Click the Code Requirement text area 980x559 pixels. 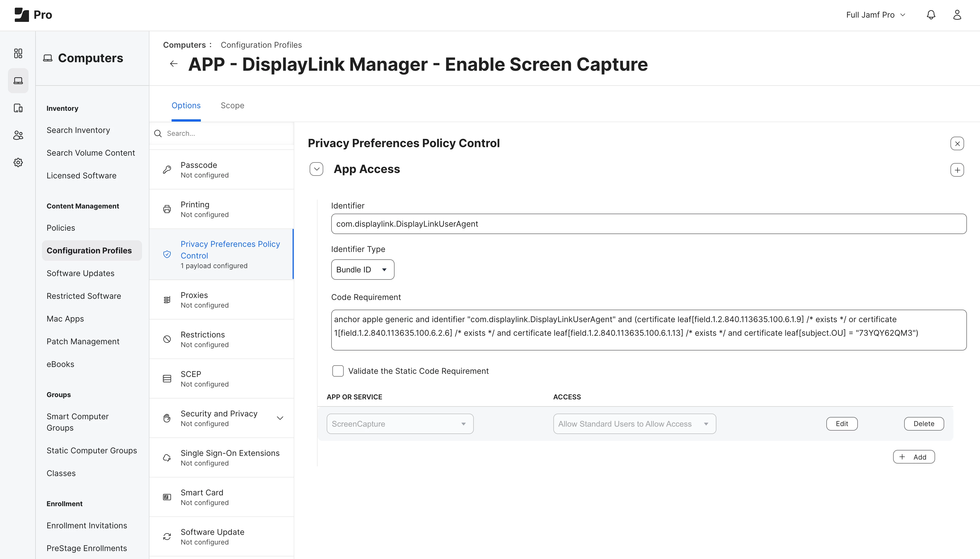pyautogui.click(x=649, y=330)
